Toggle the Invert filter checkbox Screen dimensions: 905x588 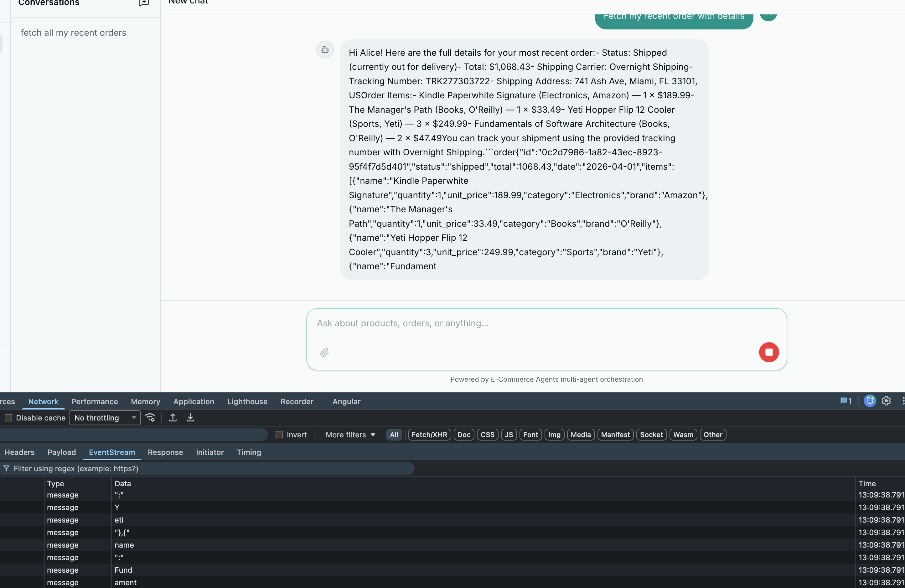[279, 435]
